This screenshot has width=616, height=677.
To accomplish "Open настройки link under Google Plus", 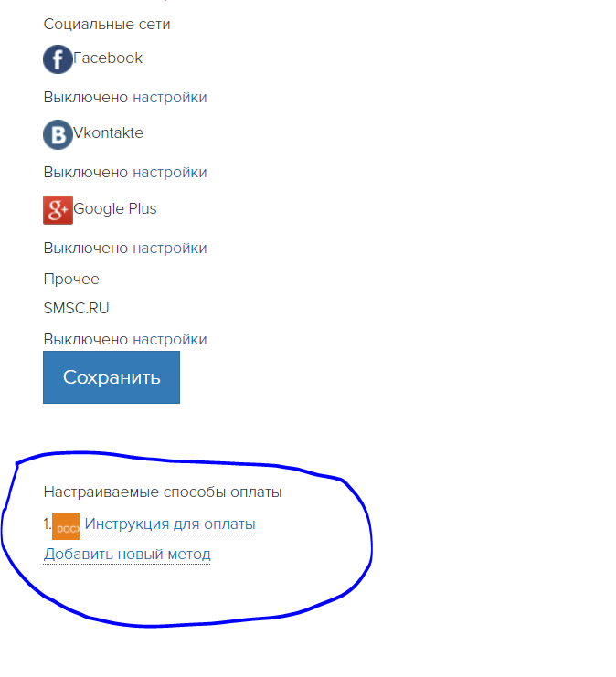I will click(x=170, y=249).
